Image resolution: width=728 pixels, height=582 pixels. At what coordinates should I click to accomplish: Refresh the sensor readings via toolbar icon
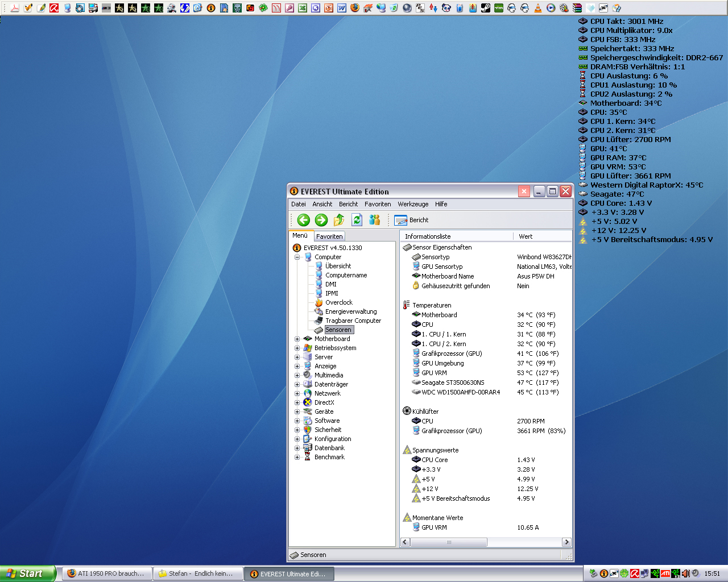[x=357, y=220]
